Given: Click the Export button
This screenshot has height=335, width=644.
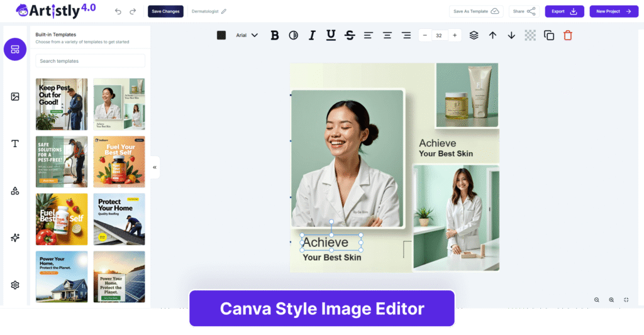Looking at the screenshot, I should pos(564,11).
